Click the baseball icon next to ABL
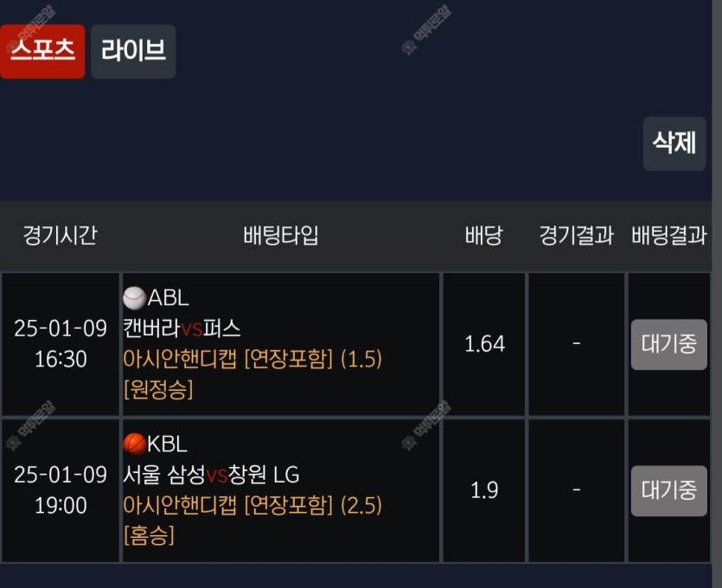The width and height of the screenshot is (722, 588). pos(134,298)
